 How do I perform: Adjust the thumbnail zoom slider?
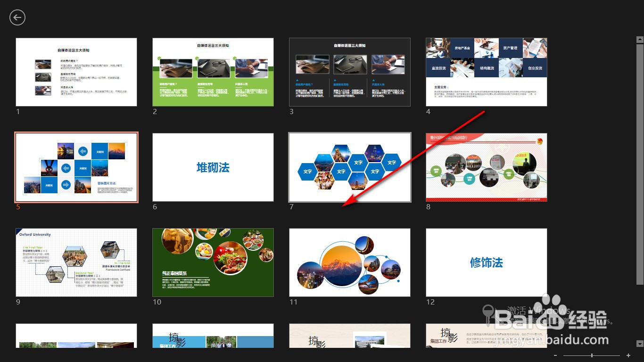point(592,355)
